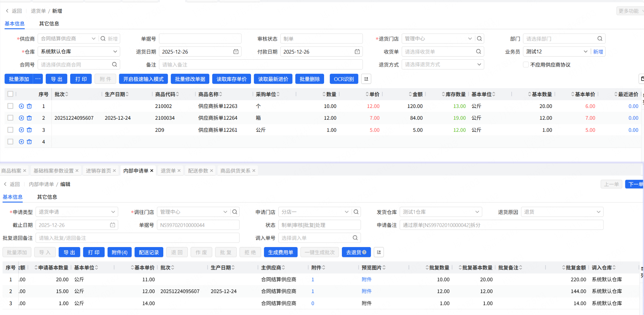
Task: Expand the 业务员 dropdown
Action: coord(585,51)
